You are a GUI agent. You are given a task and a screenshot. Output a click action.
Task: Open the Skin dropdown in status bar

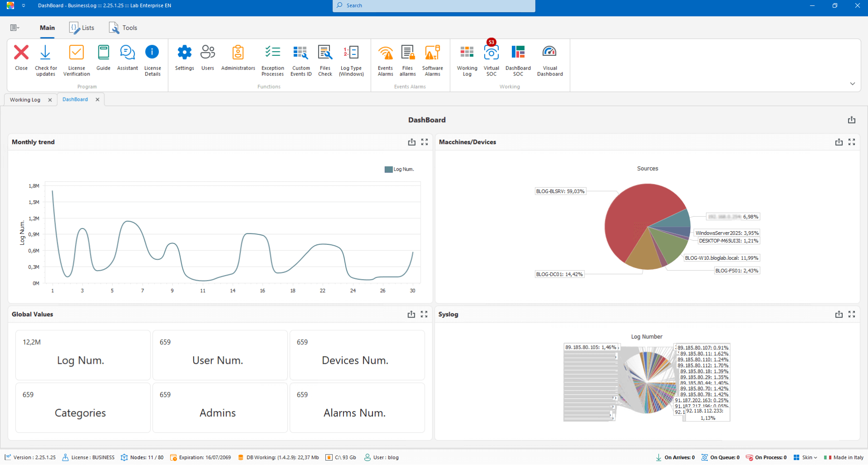(806, 457)
